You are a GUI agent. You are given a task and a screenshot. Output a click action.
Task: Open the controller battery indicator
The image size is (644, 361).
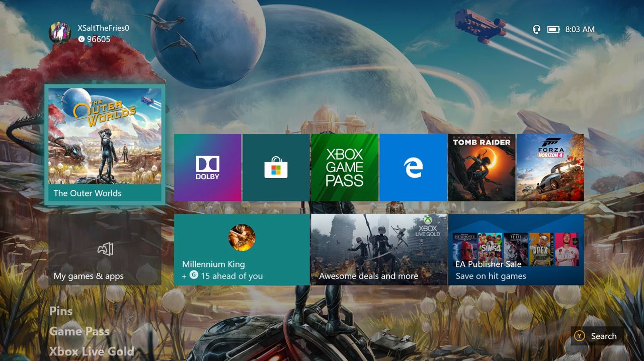[553, 29]
